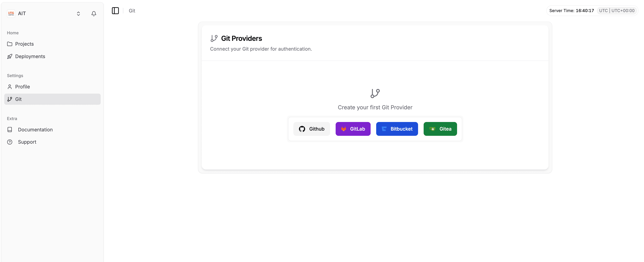The image size is (644, 262).
Task: Click the Projects folder icon
Action: coord(10,44)
